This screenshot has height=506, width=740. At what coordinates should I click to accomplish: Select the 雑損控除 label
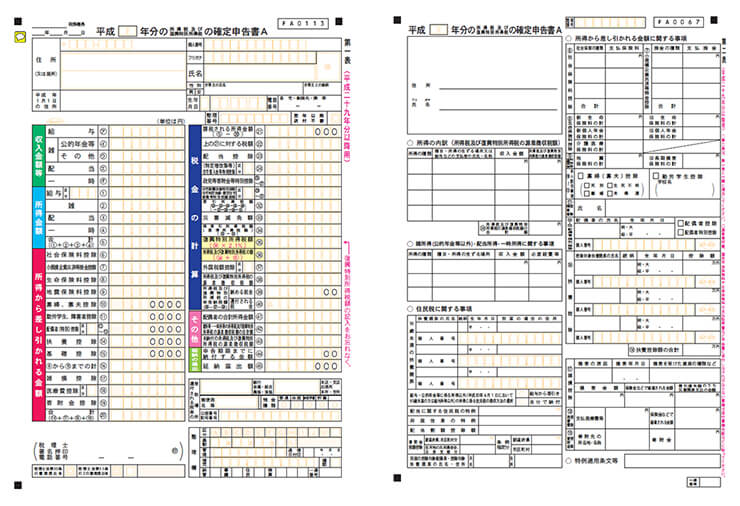[x=71, y=378]
